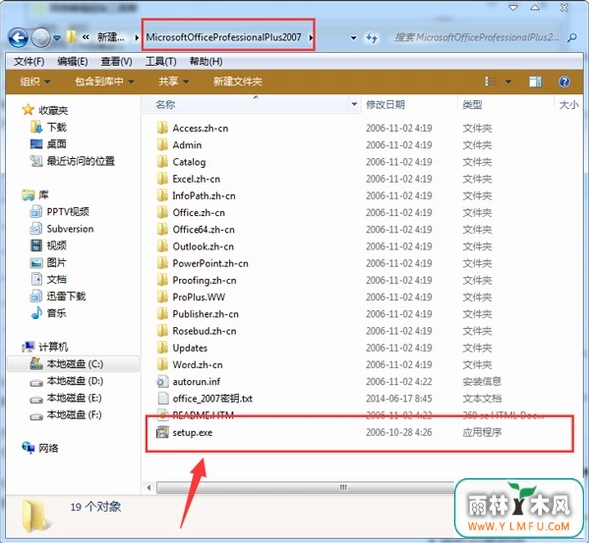Expand arrow after MicrosoftOfficeProfessionalPlus2007 breadcrumb
Screen dimensions: 589x543
311,38
